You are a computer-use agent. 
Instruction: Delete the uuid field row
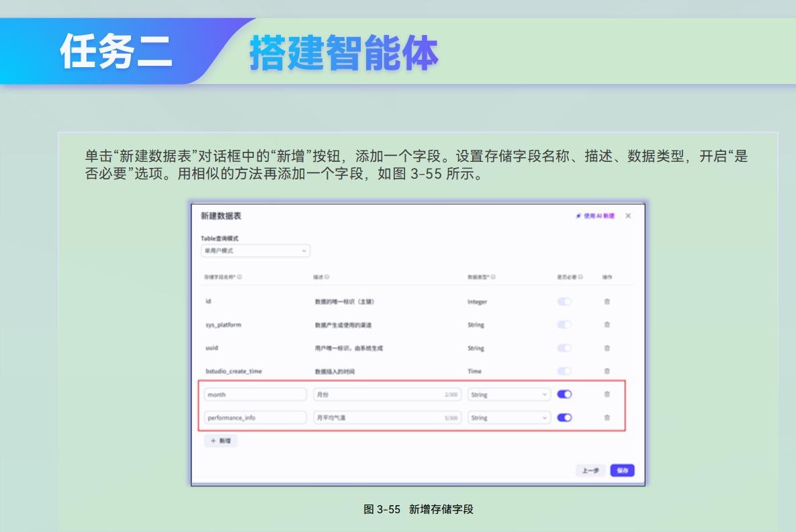coord(607,348)
